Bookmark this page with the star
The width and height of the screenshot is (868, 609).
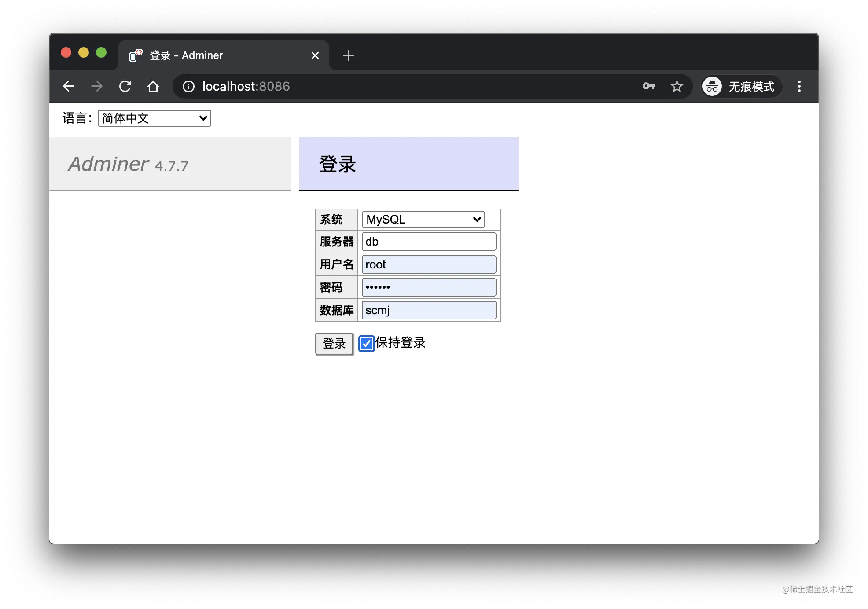pos(677,86)
